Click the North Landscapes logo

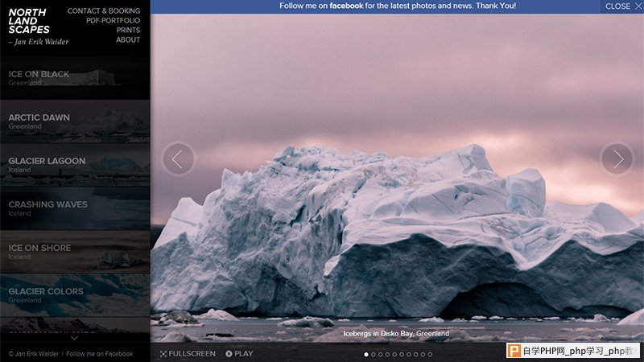point(29,21)
